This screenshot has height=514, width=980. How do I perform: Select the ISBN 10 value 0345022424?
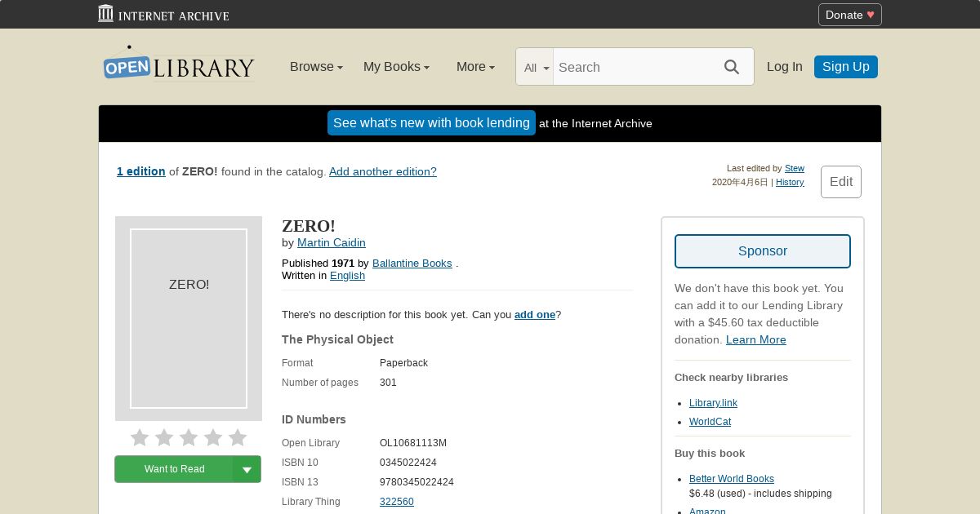pyautogui.click(x=408, y=463)
